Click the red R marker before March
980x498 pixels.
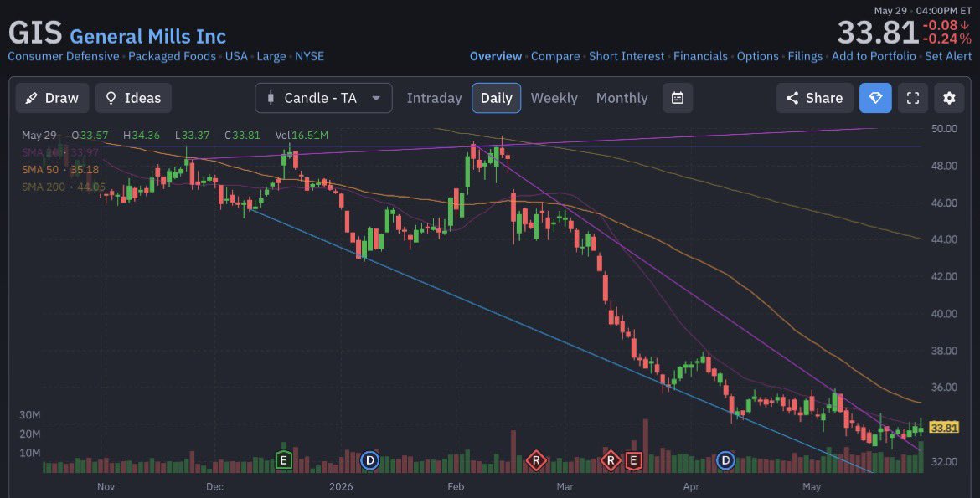coord(535,461)
